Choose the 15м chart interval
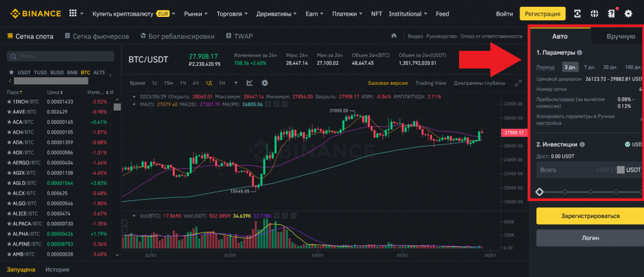Image resolution: width=644 pixels, height=277 pixels. [169, 83]
